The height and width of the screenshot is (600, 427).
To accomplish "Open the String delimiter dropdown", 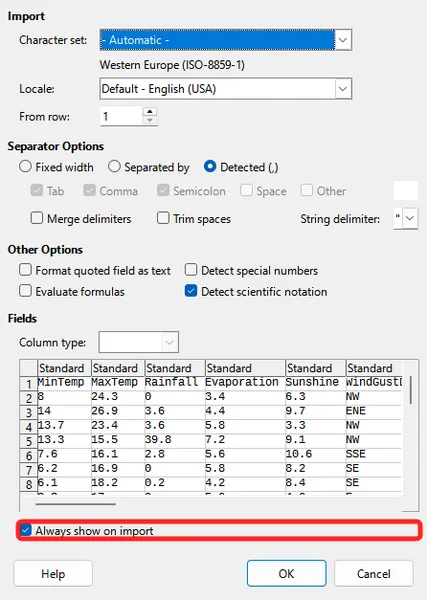I will pyautogui.click(x=410, y=218).
